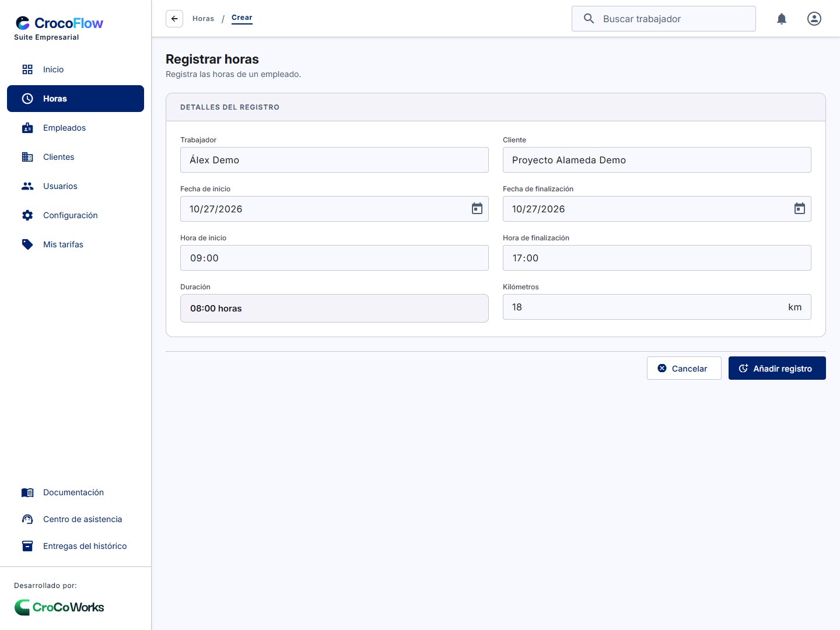The height and width of the screenshot is (630, 840).
Task: Edit the Fecha de finalización date field
Action: tap(657, 209)
